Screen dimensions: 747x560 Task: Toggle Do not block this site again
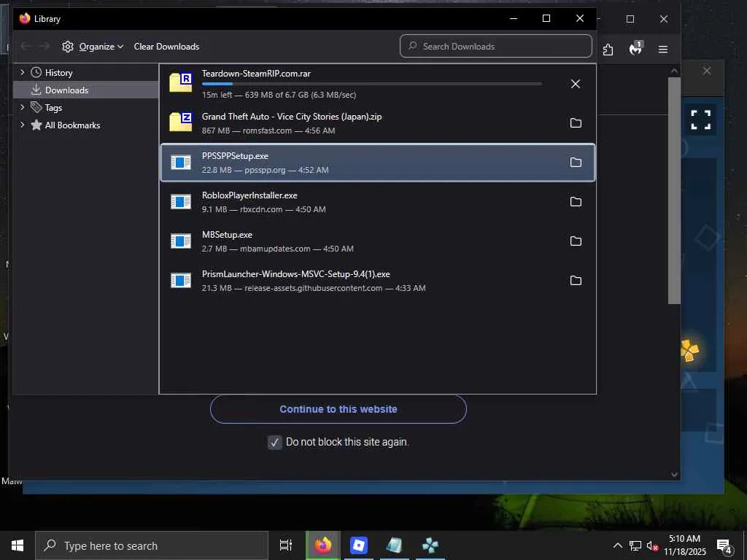pyautogui.click(x=274, y=443)
